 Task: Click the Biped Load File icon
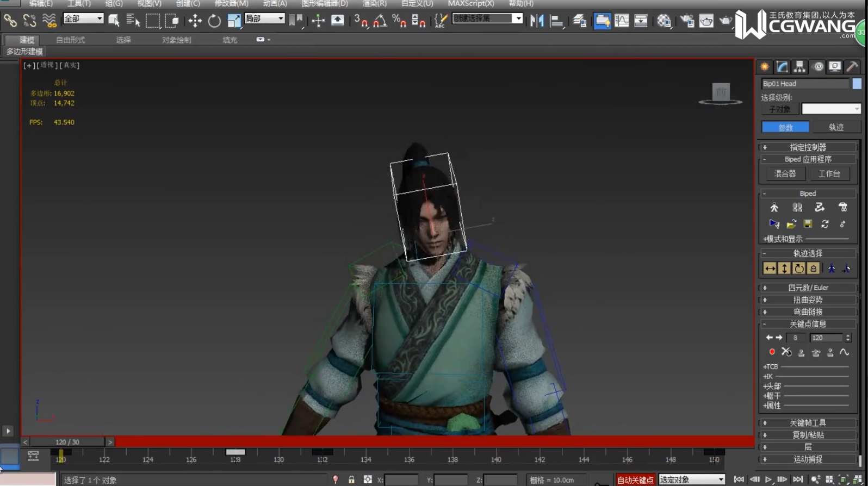[x=791, y=224]
